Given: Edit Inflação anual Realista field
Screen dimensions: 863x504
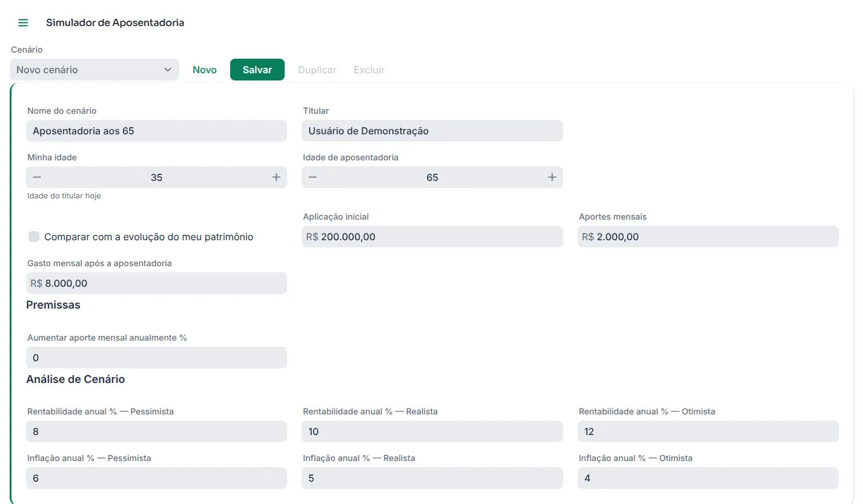Looking at the screenshot, I should (x=432, y=478).
